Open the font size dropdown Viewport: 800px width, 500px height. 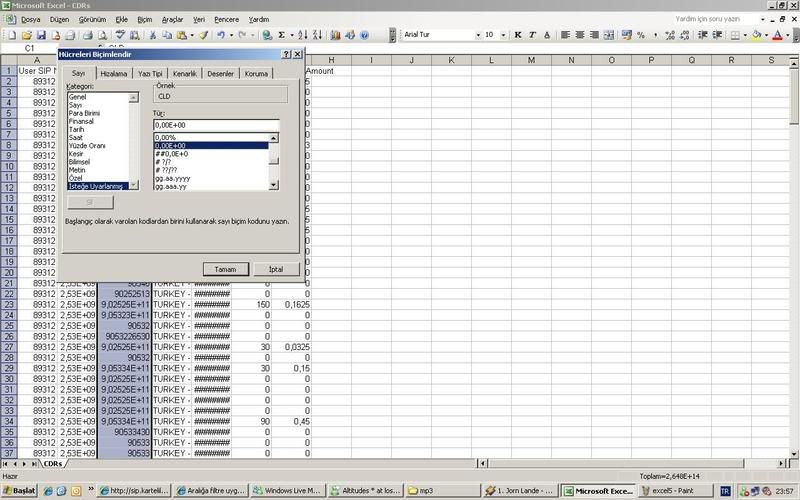[503, 35]
